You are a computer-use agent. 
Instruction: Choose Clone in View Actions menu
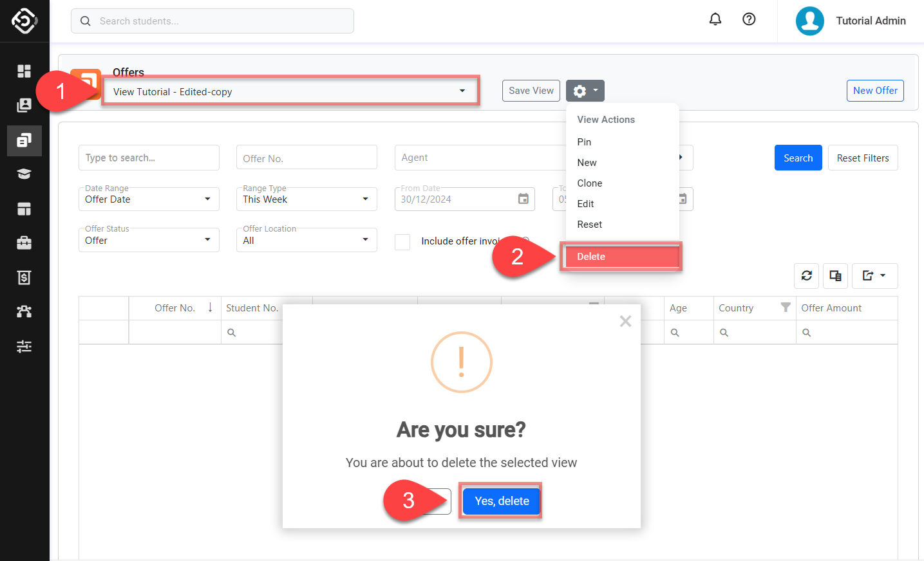(589, 183)
